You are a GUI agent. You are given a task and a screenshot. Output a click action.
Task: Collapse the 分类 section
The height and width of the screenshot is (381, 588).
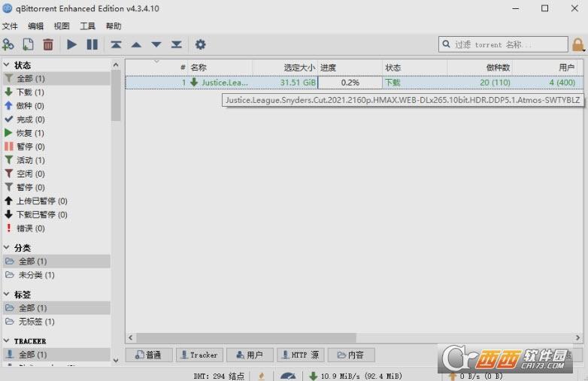(6, 247)
